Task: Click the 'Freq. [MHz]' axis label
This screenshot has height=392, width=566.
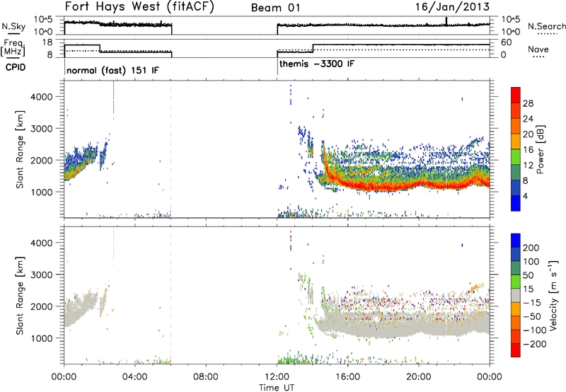Action: coord(13,47)
